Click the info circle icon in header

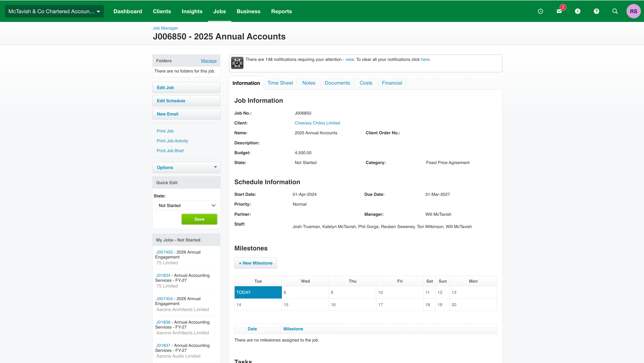tap(577, 11)
